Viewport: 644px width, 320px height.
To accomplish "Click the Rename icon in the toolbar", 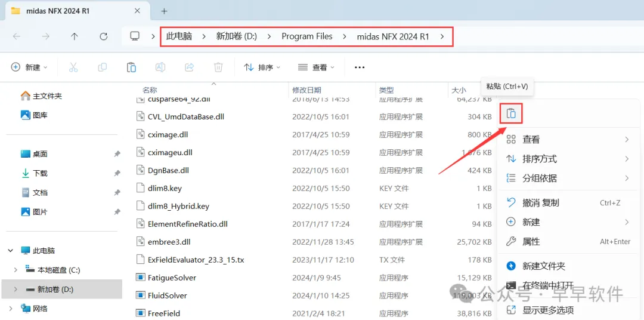I will 160,67.
